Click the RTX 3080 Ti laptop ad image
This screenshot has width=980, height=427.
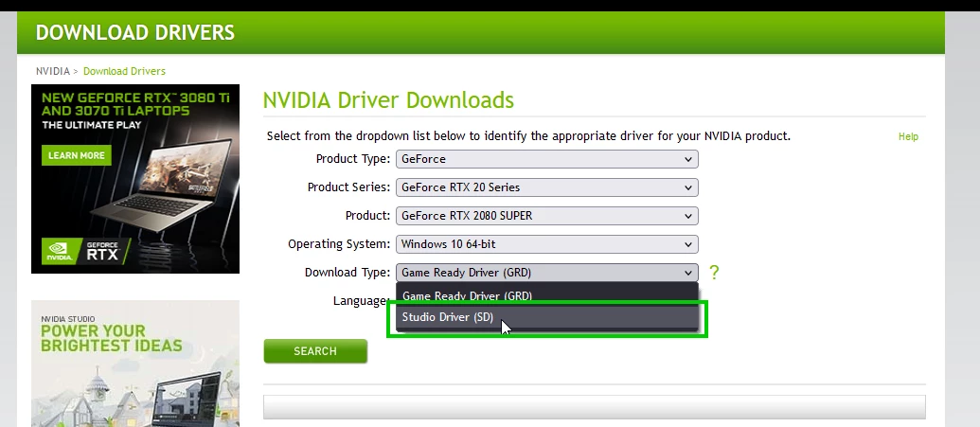tap(135, 179)
